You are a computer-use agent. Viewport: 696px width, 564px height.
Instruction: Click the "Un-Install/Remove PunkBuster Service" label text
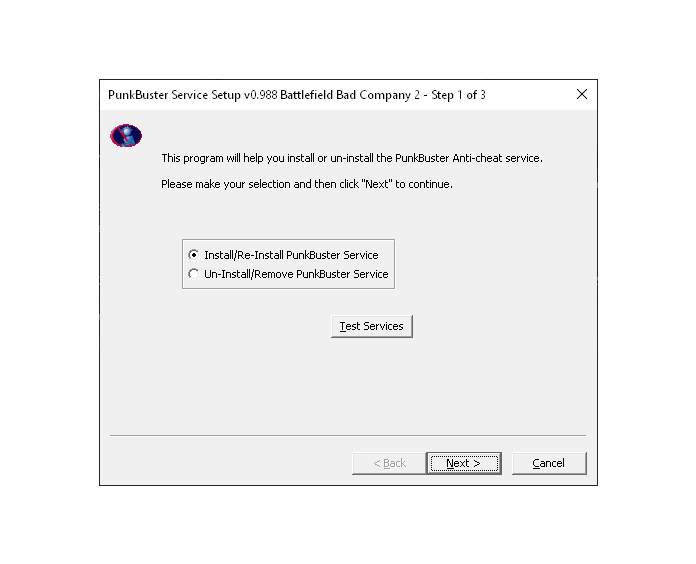[296, 274]
